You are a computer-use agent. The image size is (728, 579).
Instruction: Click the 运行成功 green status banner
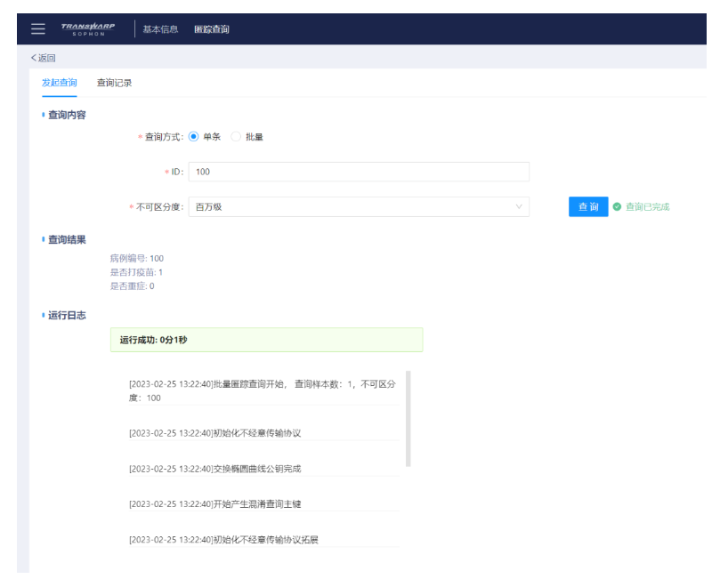266,340
